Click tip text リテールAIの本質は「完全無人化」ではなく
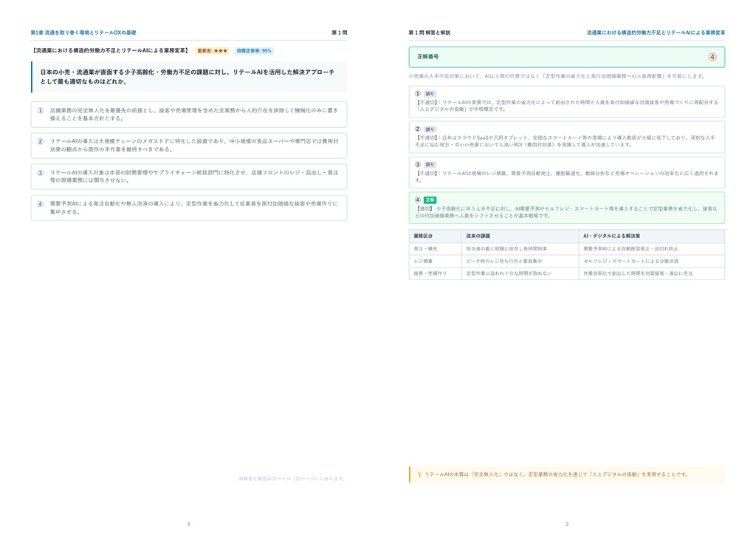 [556, 474]
